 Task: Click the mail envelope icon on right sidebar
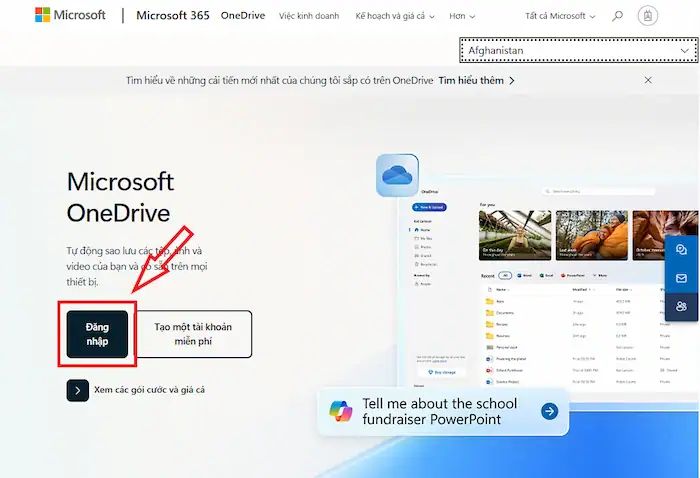(x=681, y=278)
